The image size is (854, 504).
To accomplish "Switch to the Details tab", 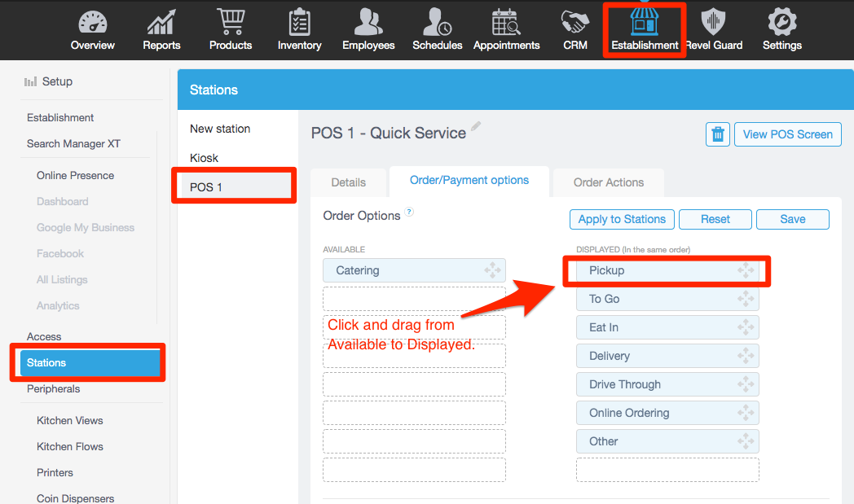I will point(348,182).
